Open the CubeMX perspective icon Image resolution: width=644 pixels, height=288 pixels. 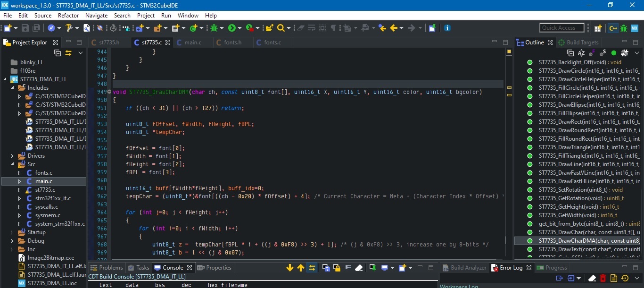[x=635, y=28]
